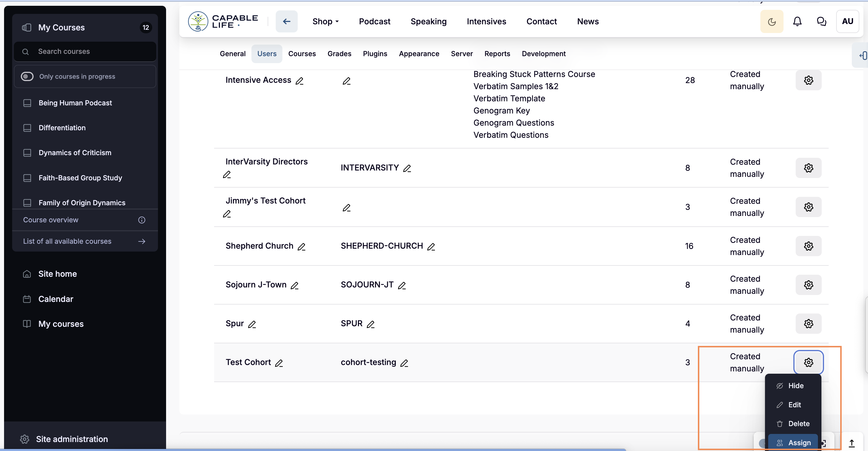This screenshot has width=868, height=451.
Task: Open settings gear for InterVarsity Directors row
Action: [808, 168]
